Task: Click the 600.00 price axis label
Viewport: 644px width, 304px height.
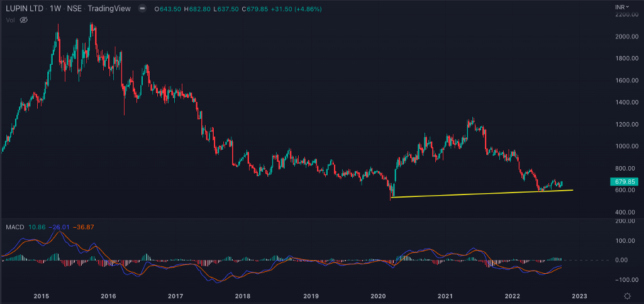Action: (x=626, y=190)
